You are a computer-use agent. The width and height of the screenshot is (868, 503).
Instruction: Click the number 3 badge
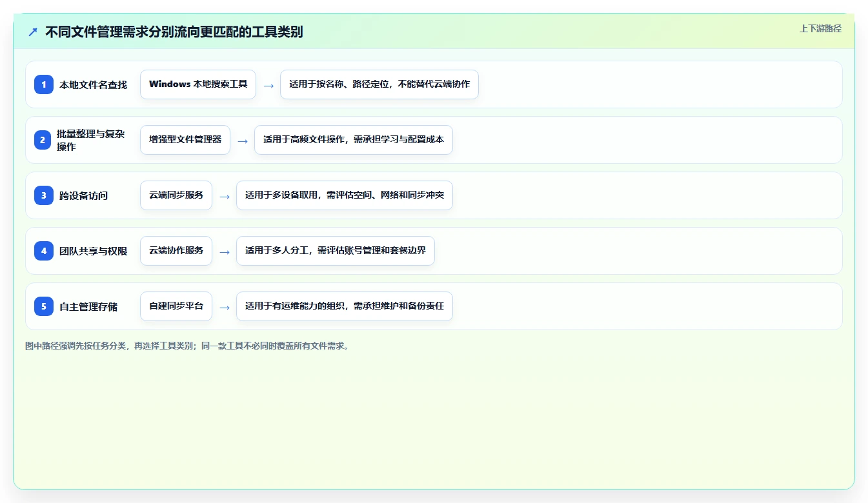point(44,195)
